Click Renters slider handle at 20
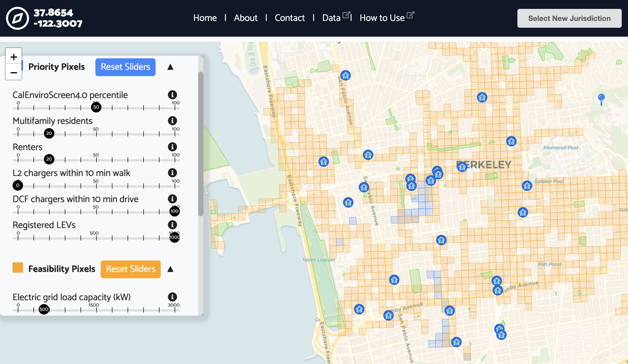This screenshot has width=628, height=364. (x=49, y=159)
